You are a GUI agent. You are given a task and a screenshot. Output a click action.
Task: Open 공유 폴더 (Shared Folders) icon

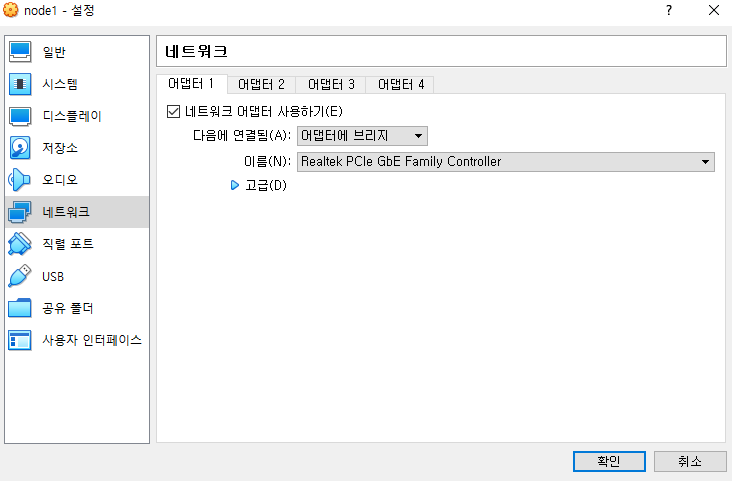point(21,308)
